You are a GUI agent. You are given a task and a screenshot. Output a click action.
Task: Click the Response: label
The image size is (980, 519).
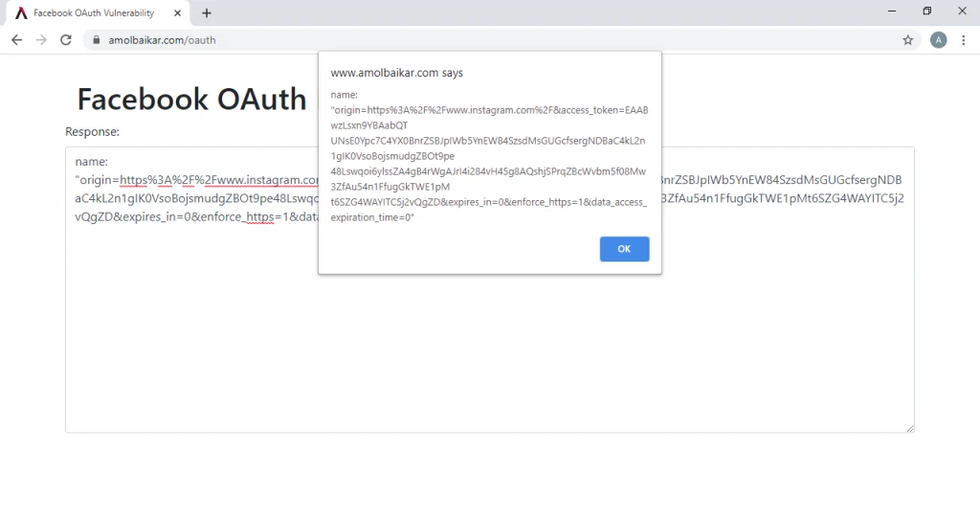[x=92, y=131]
